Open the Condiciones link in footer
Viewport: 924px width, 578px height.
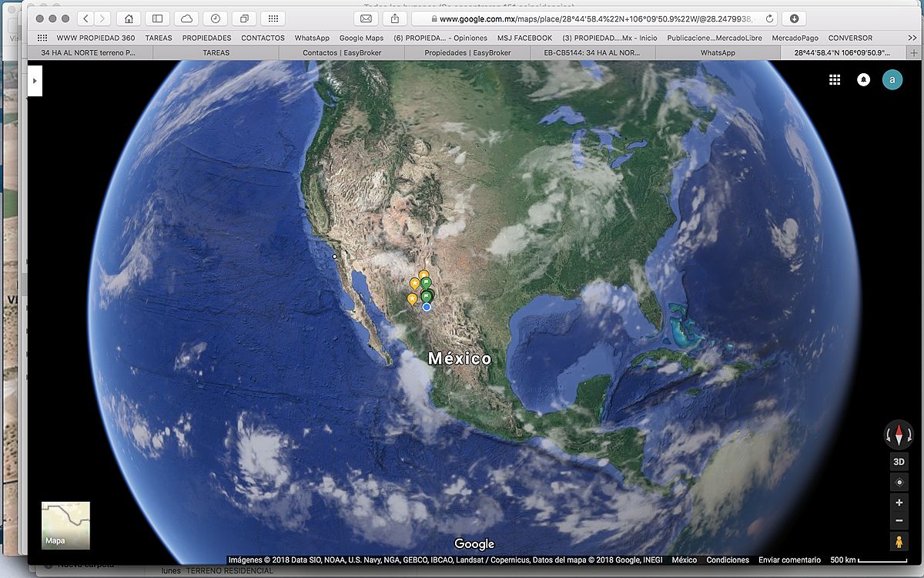(728, 560)
